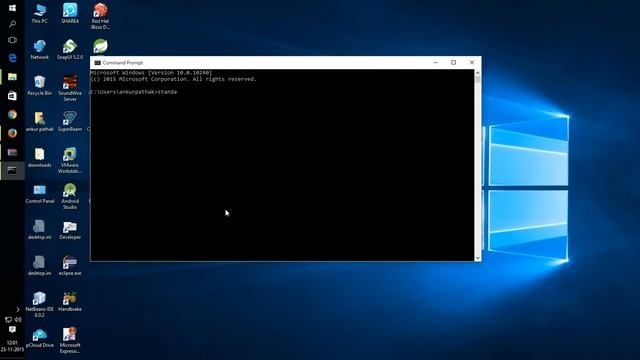
Task: Select the Control Panel desktop icon
Action: tap(40, 193)
